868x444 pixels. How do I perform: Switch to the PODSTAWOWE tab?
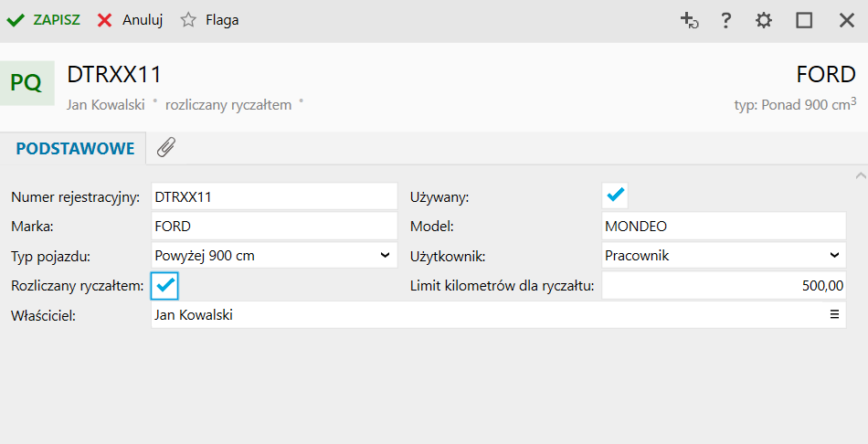tap(75, 148)
